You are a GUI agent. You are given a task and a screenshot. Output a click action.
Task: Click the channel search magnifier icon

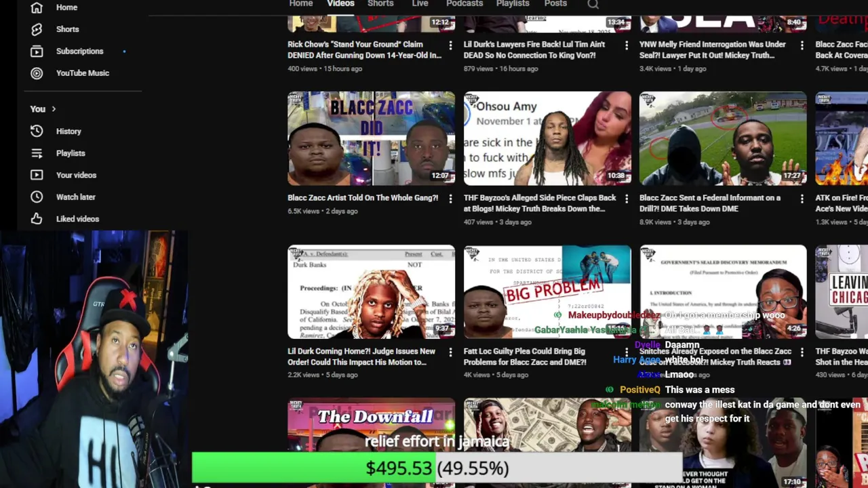[593, 4]
